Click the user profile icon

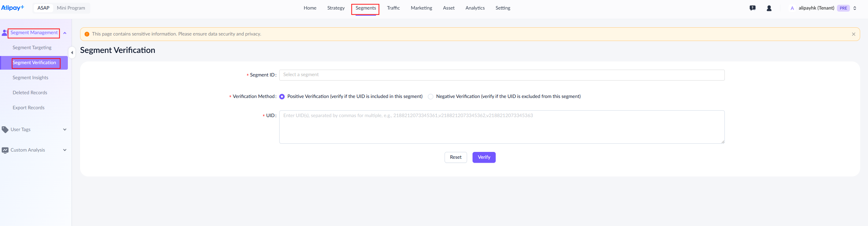point(769,8)
